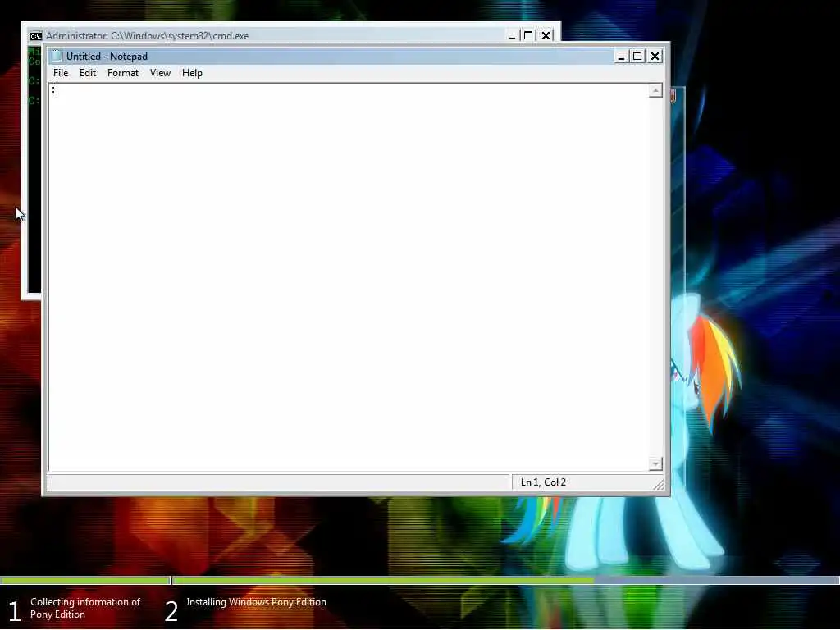840x630 pixels.
Task: Minimize the Notepad window
Action: (x=622, y=57)
